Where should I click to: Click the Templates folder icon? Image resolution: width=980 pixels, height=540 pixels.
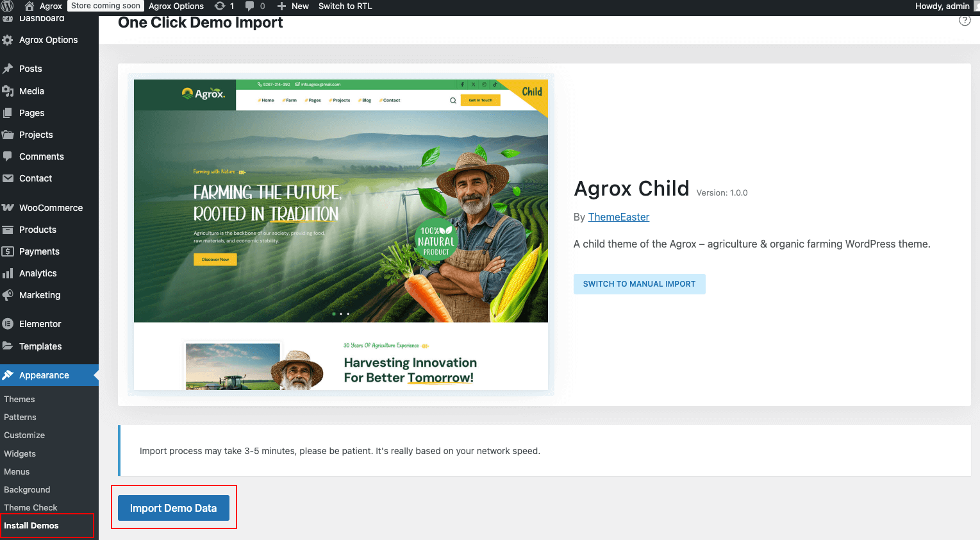pyautogui.click(x=8, y=346)
